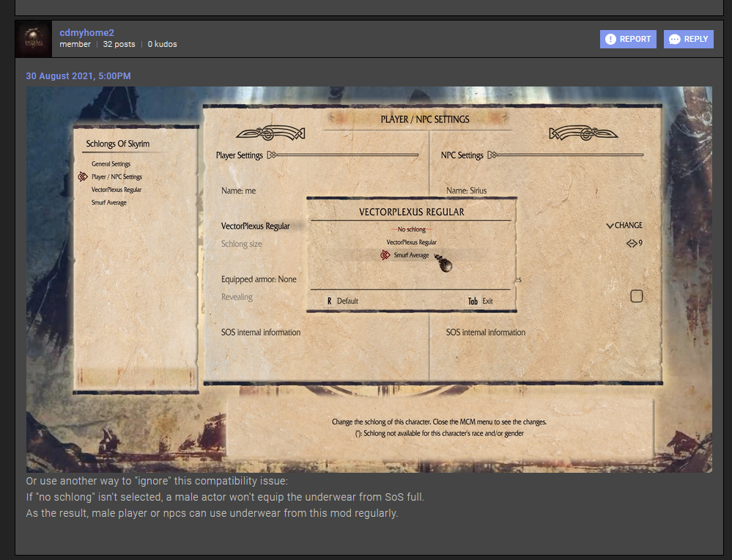Toggle the NPC Revealing checkbox
Viewport: 732px width, 560px height.
point(636,296)
